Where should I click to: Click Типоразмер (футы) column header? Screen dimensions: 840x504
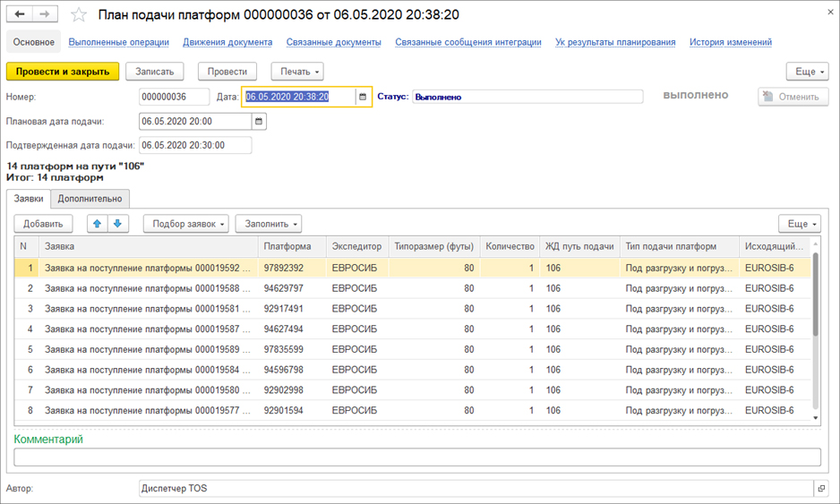coord(434,246)
